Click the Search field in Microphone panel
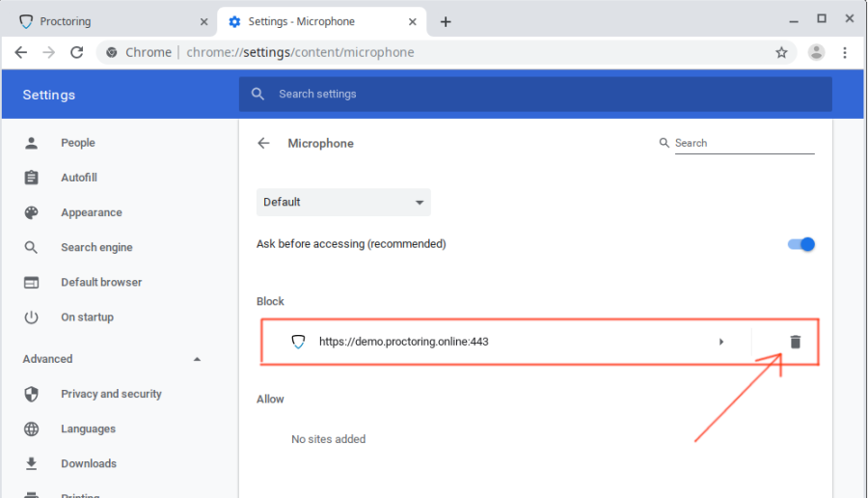 (x=745, y=143)
